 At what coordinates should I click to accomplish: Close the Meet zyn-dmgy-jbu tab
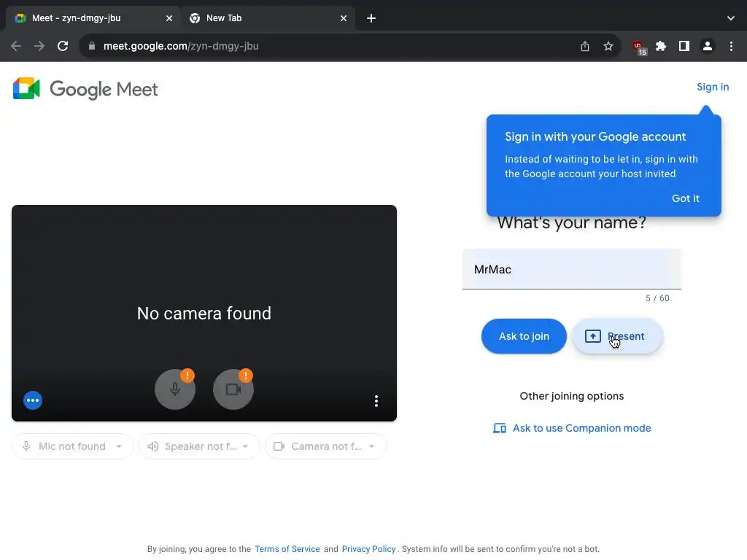169,18
